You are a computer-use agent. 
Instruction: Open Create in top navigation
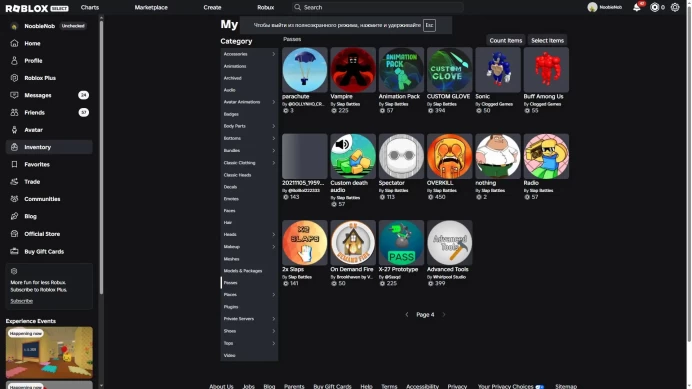[212, 8]
